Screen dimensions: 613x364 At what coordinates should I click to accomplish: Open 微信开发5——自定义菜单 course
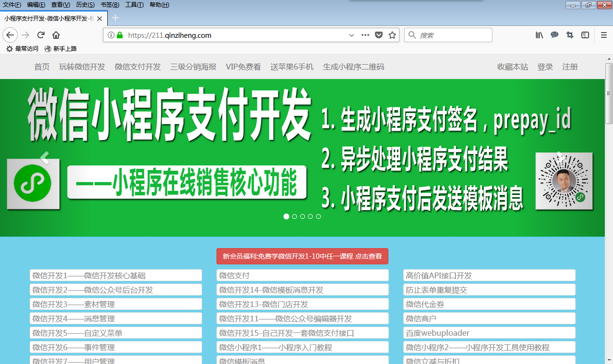(116, 333)
